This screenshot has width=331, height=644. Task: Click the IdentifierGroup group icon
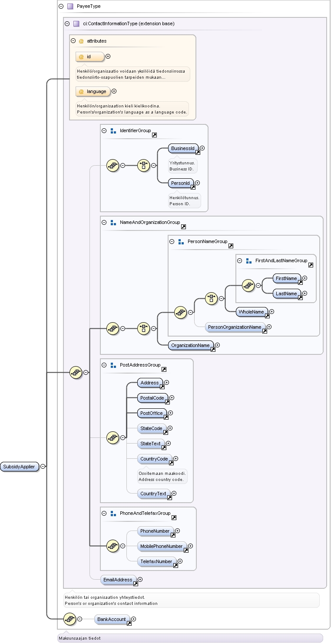[113, 130]
